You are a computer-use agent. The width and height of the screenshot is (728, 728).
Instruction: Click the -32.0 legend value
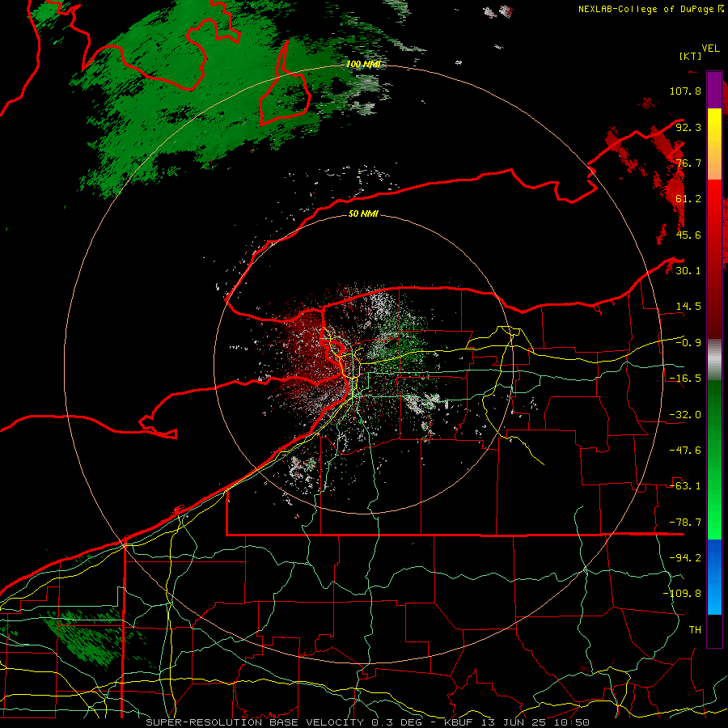(x=685, y=415)
